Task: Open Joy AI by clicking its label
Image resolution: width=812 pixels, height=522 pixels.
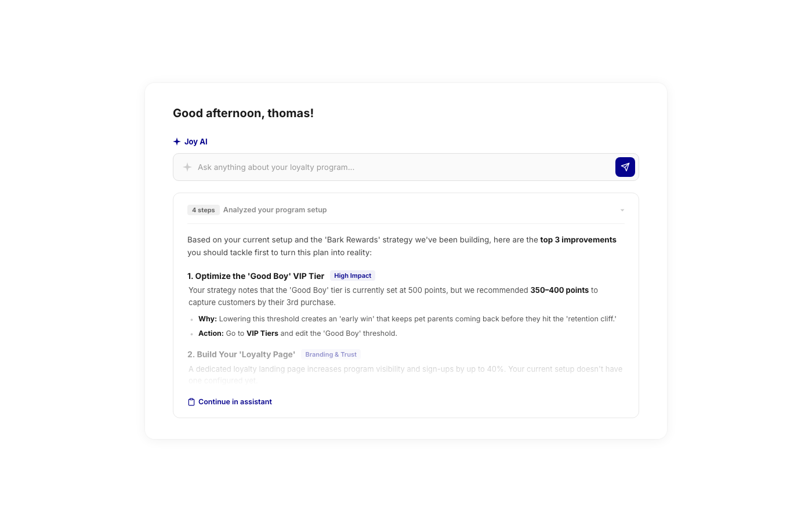Action: point(195,141)
